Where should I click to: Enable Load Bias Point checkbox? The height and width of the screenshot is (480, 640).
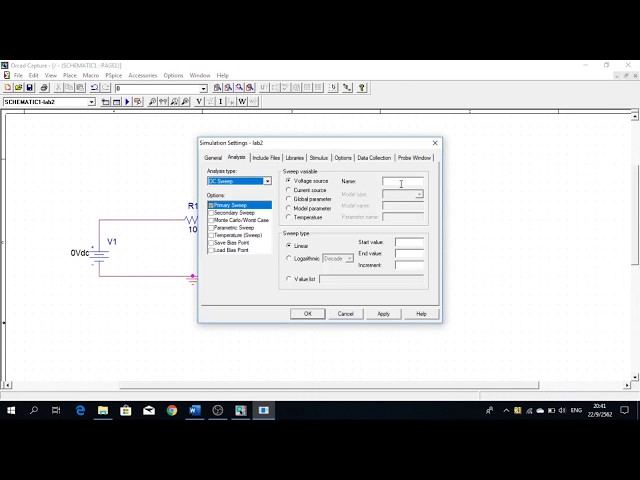click(211, 250)
